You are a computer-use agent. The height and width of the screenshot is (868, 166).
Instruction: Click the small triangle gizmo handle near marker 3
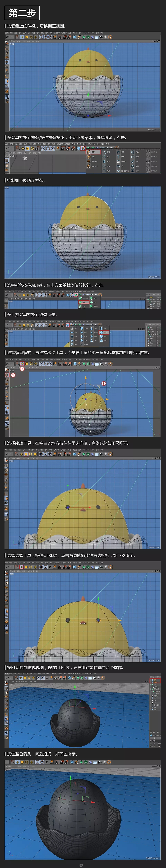pyautogui.click(x=99, y=386)
